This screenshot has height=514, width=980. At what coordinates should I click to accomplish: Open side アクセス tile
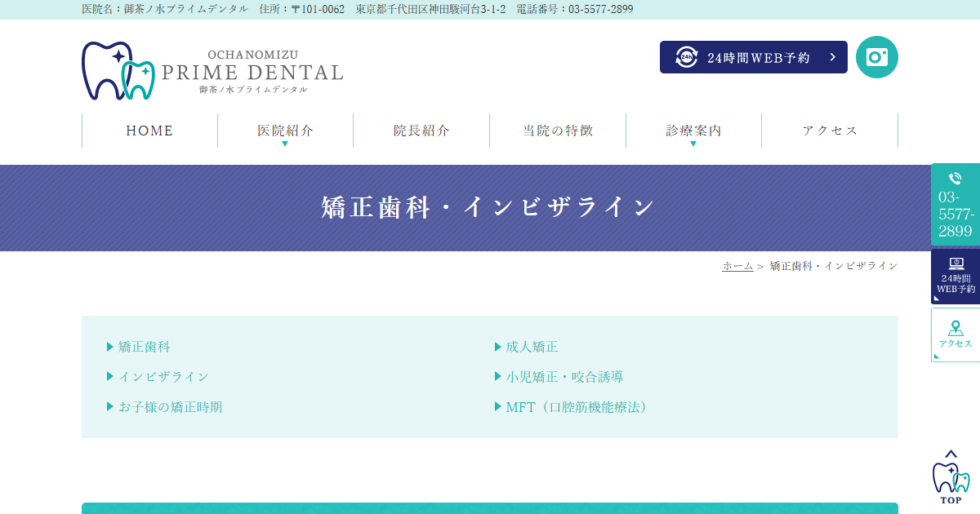[955, 335]
